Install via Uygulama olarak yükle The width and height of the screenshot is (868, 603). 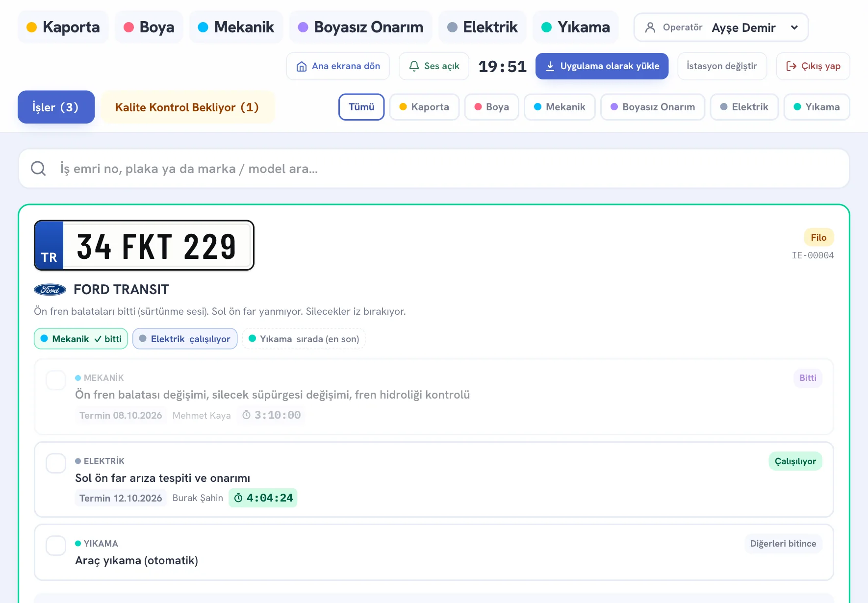click(602, 66)
